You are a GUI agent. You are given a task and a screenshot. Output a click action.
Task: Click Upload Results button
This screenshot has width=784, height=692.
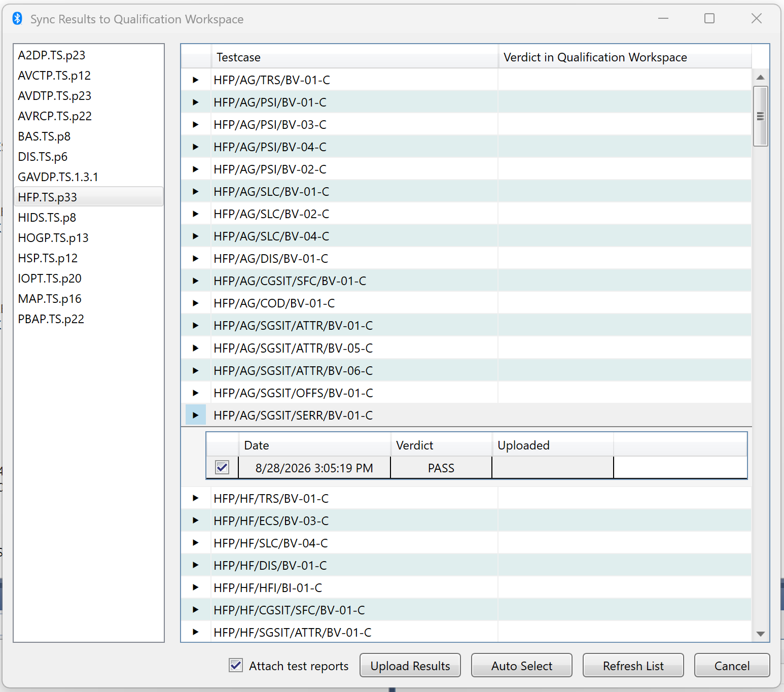click(410, 666)
